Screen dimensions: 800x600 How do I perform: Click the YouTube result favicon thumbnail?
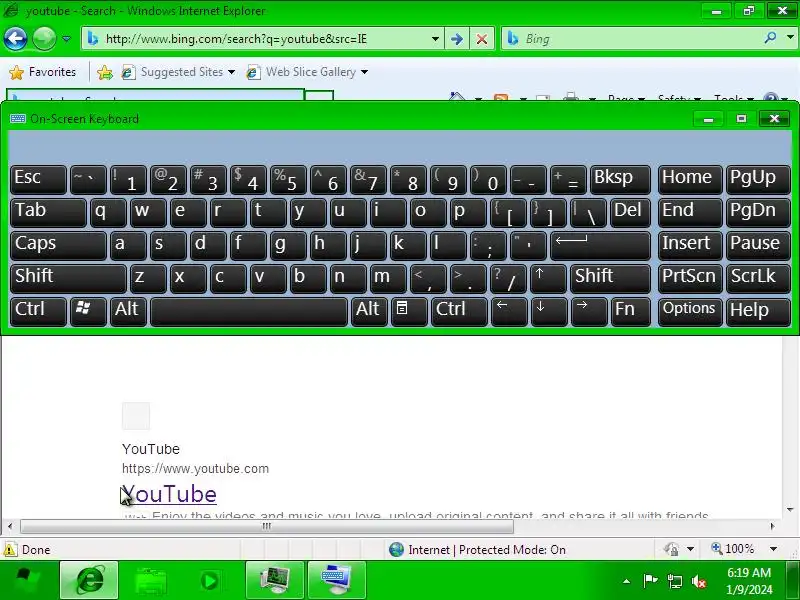tap(136, 416)
